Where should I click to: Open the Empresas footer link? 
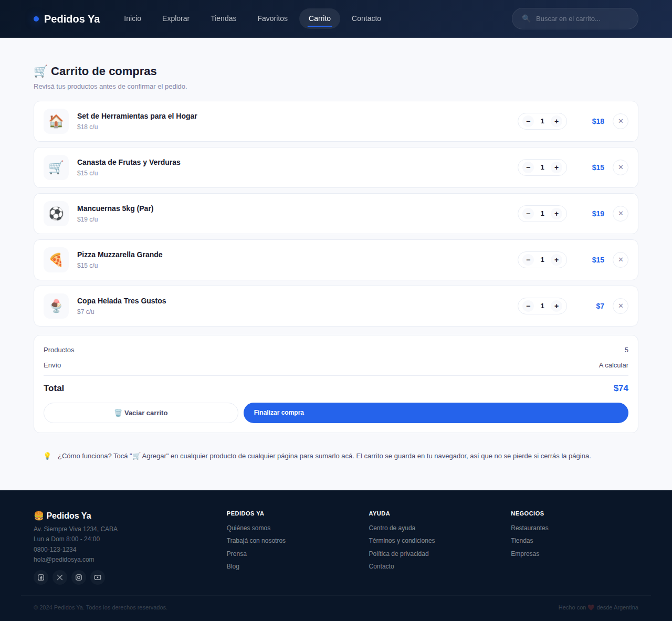coord(525,554)
